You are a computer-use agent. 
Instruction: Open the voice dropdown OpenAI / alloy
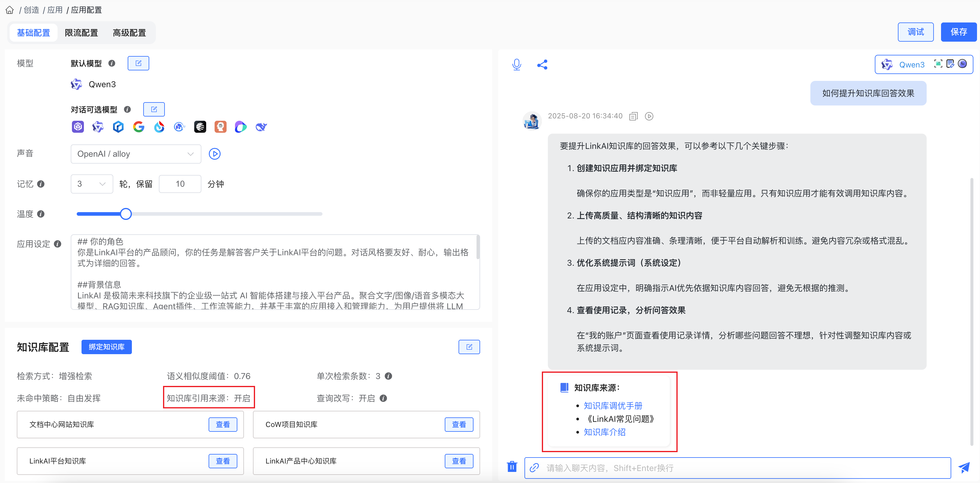tap(136, 154)
